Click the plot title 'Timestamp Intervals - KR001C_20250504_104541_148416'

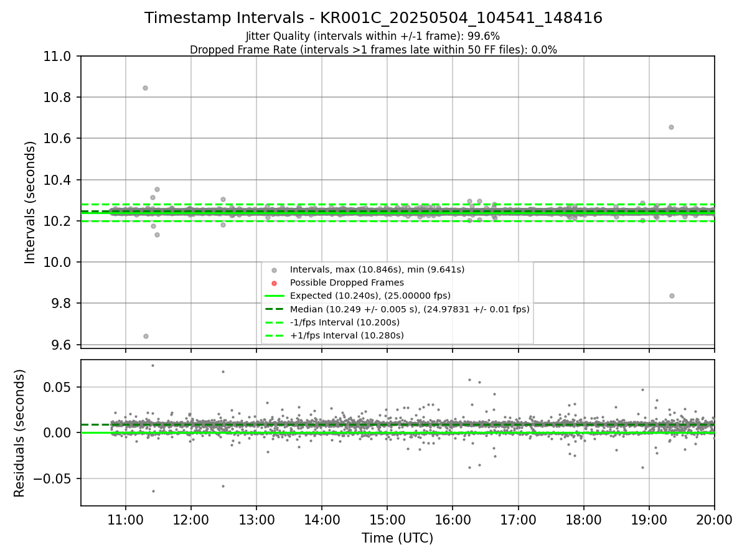[x=374, y=18]
